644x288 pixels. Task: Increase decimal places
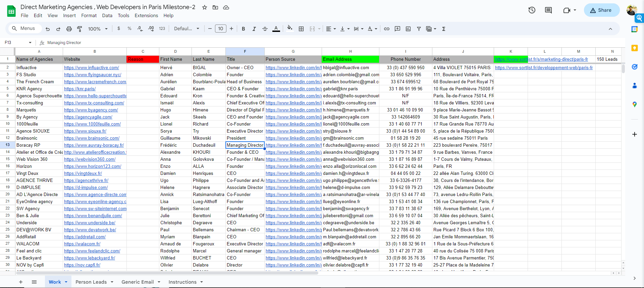pos(151,29)
